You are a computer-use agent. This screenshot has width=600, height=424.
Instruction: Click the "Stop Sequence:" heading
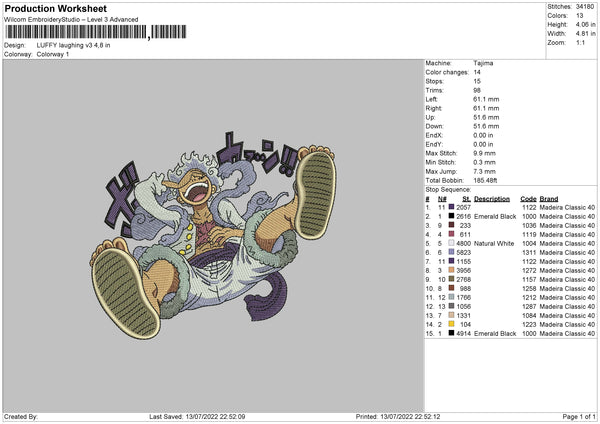coord(448,189)
